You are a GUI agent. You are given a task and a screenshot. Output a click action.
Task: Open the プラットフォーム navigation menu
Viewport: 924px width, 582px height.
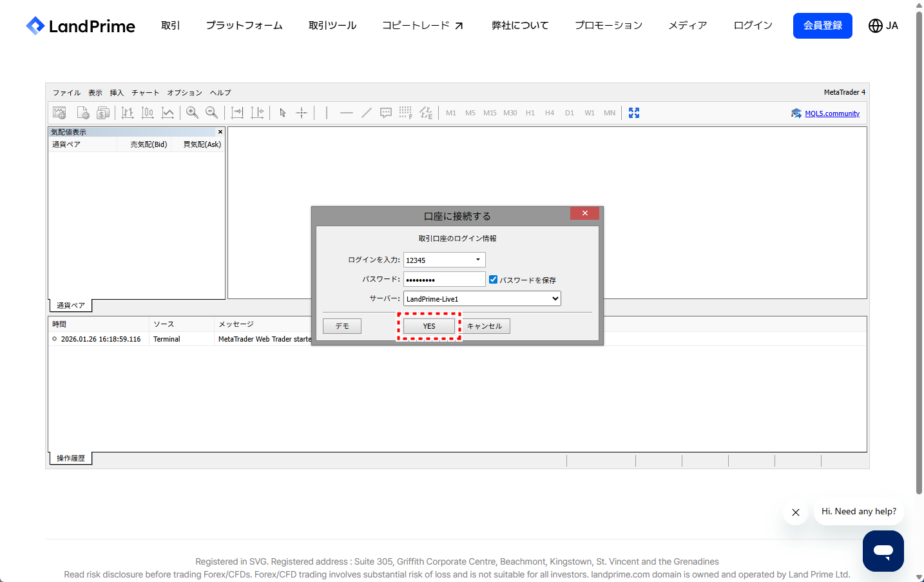pyautogui.click(x=244, y=26)
